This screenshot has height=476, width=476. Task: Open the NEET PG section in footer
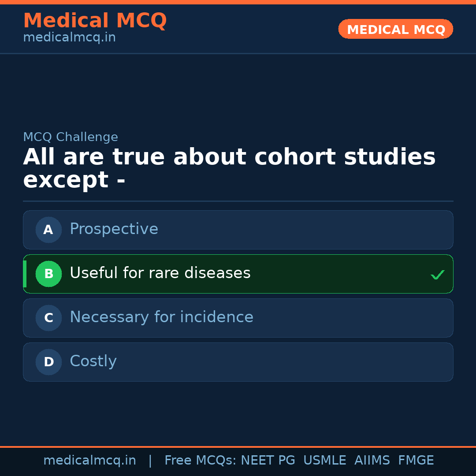click(268, 460)
